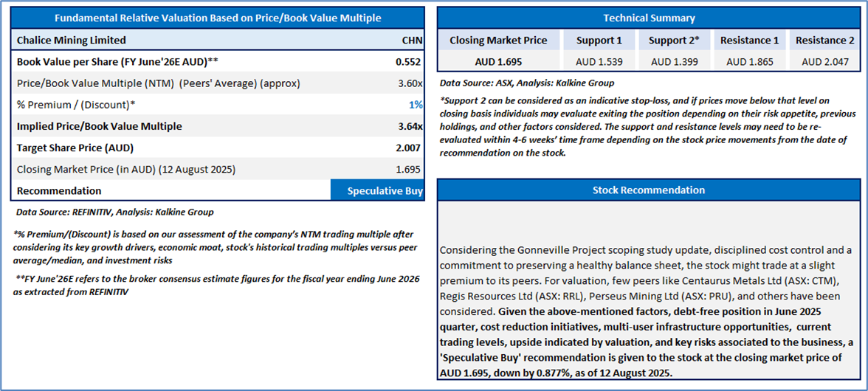Click the peers' average multiple 3.60x
This screenshot has height=391, width=868.
point(410,83)
